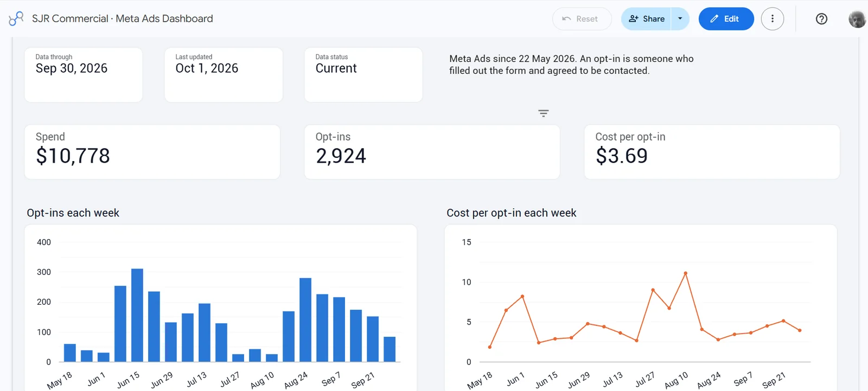868x391 pixels.
Task: Click the May 18 data point on cost line
Action: coord(490,347)
